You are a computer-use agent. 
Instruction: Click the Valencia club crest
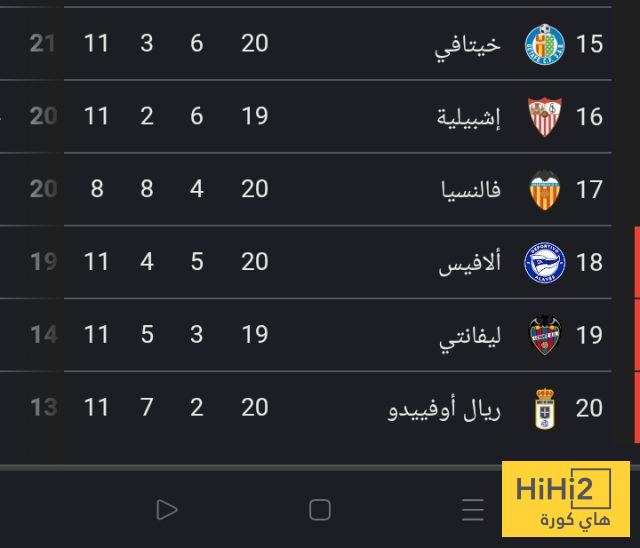click(545, 190)
